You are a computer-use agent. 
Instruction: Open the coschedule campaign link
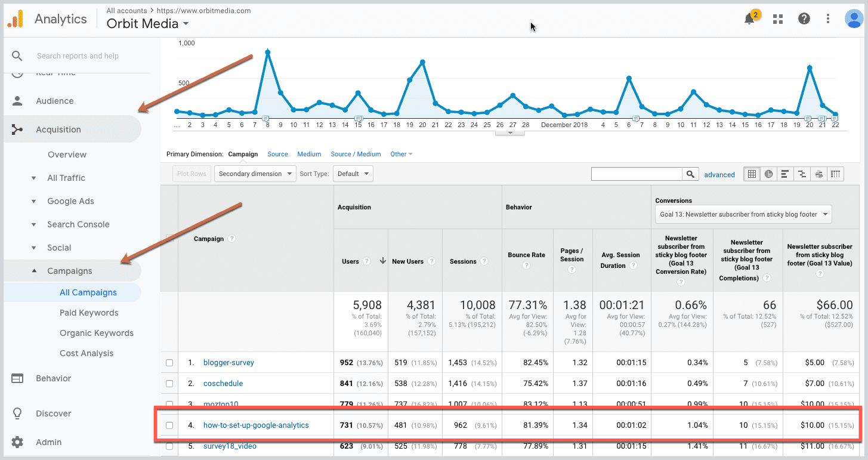(x=223, y=384)
